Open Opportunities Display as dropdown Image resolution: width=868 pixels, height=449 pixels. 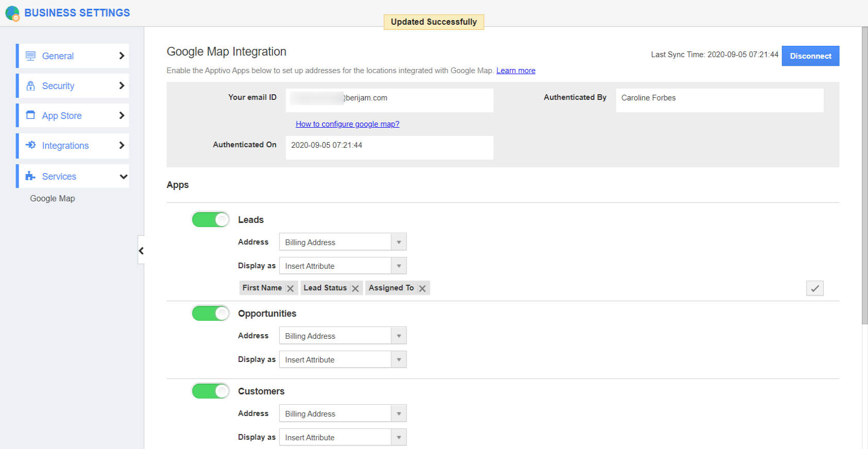[x=343, y=359]
